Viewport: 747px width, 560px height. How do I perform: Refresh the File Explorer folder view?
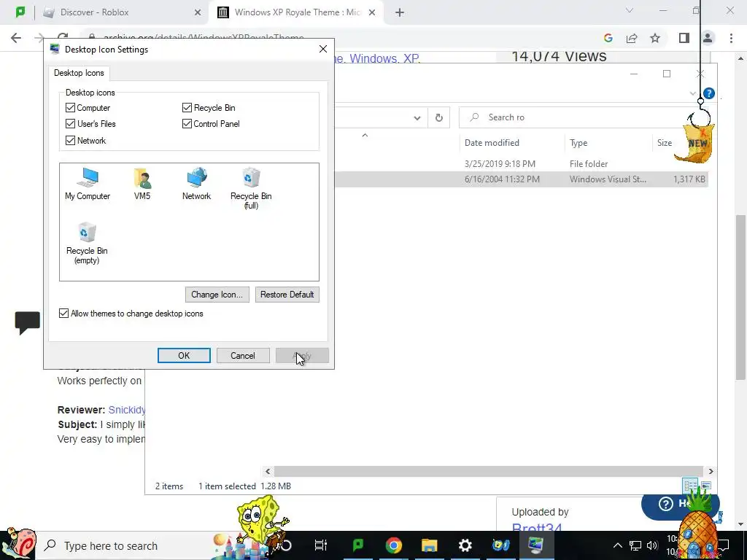(x=438, y=117)
